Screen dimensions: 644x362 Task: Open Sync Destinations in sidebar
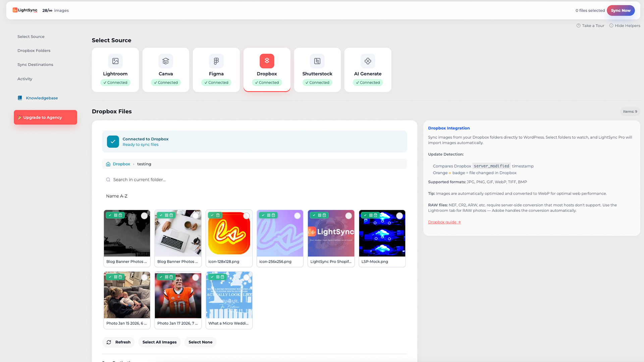point(35,65)
